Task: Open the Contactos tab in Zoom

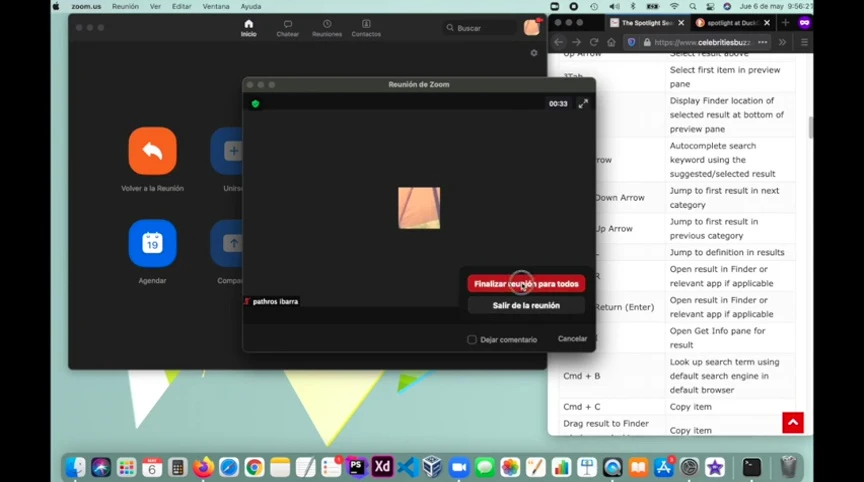Action: pos(366,28)
